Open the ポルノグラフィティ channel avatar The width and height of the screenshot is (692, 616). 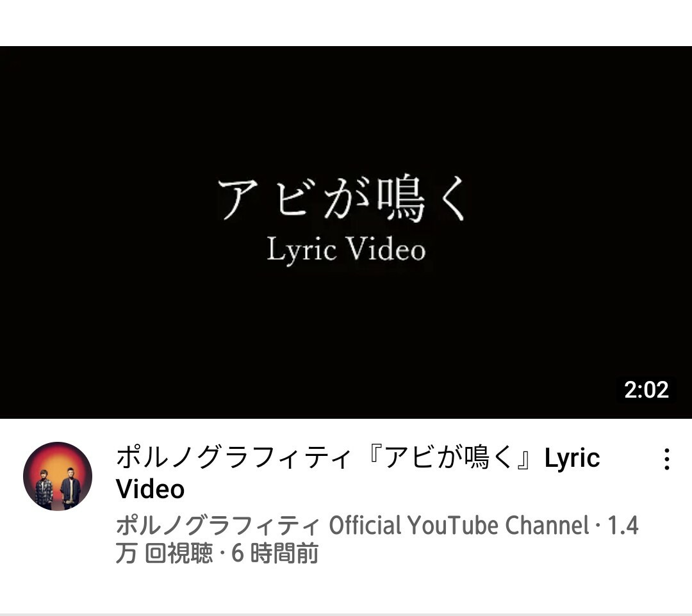[58, 476]
